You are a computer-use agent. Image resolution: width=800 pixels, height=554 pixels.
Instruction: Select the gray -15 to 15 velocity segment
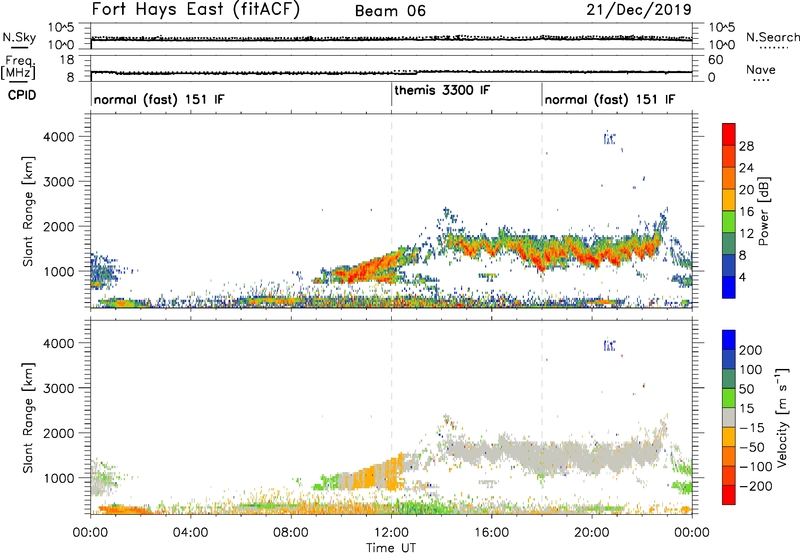pos(729,417)
